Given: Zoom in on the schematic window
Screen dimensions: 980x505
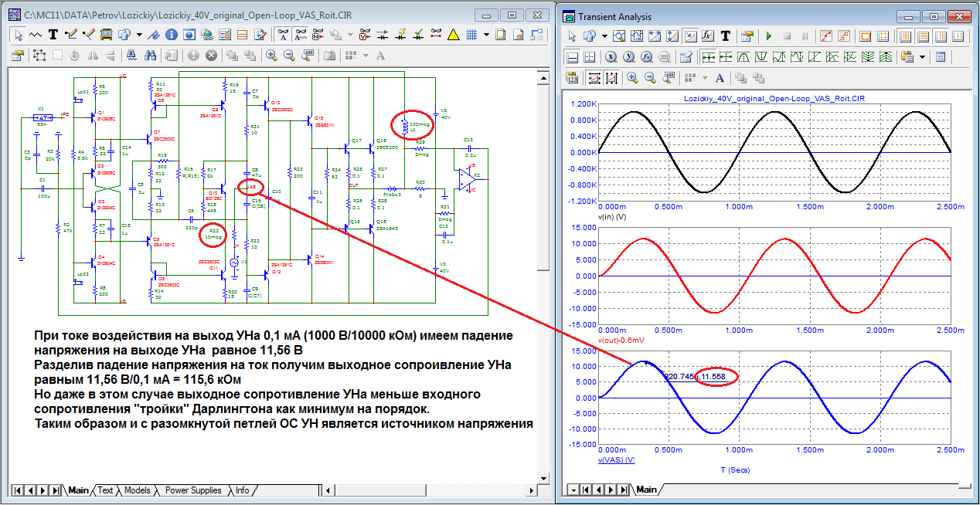Looking at the screenshot, I should 271,56.
